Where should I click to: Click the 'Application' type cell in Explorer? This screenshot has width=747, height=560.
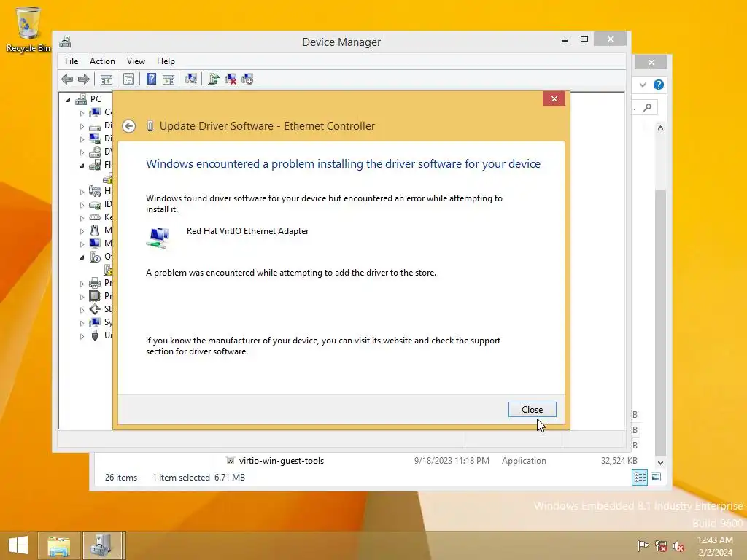(x=524, y=461)
